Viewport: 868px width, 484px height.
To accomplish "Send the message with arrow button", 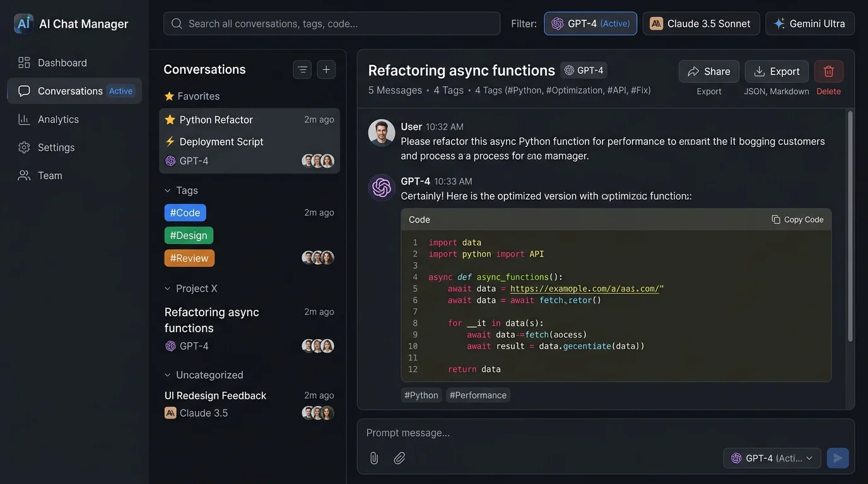I will coord(838,458).
